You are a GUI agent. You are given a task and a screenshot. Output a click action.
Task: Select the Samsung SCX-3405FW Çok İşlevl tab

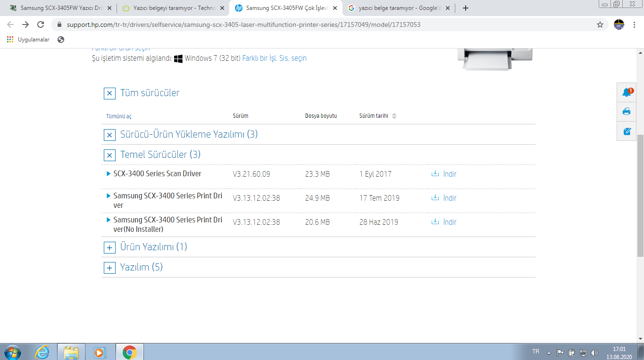285,8
